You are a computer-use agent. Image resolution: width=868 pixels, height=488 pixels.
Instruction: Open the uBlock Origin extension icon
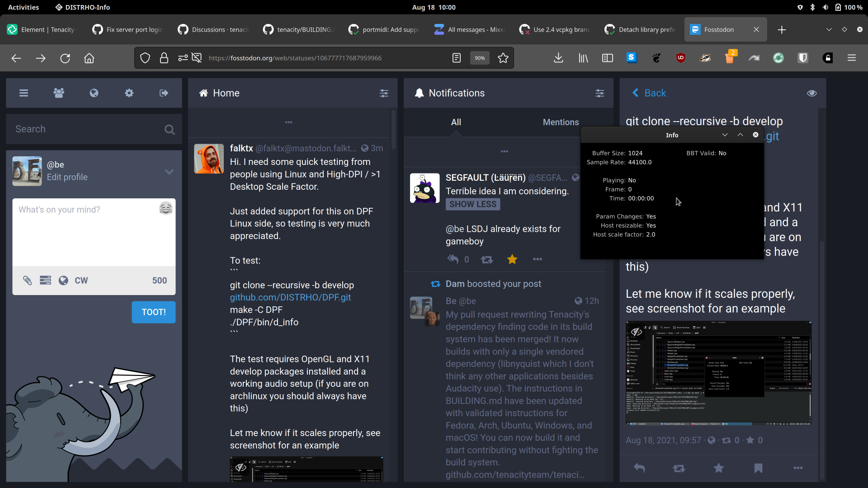tap(681, 58)
